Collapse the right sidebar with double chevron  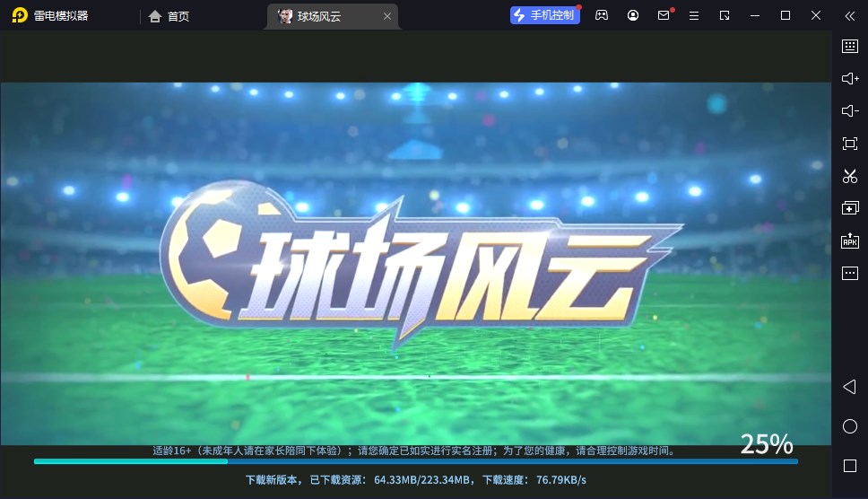point(850,16)
